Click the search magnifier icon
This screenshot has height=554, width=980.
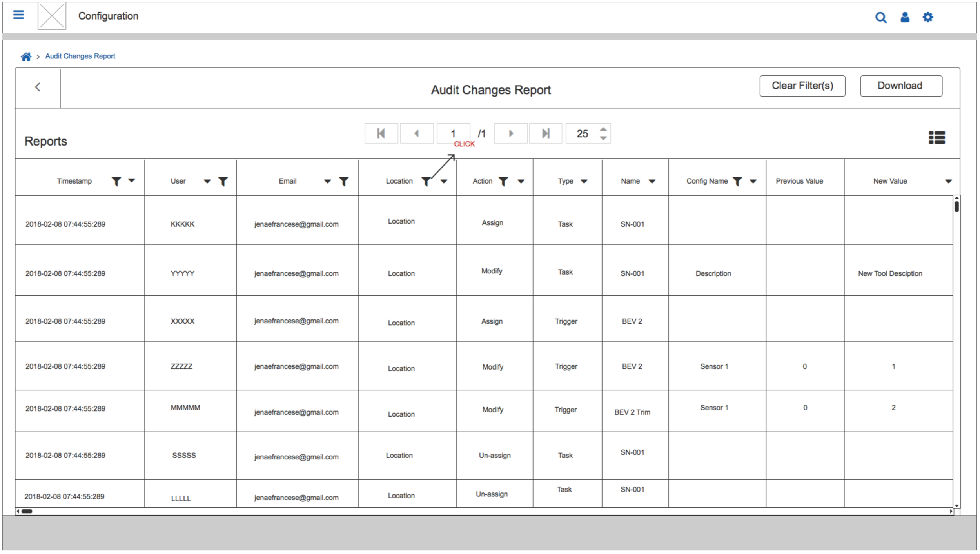pyautogui.click(x=880, y=17)
